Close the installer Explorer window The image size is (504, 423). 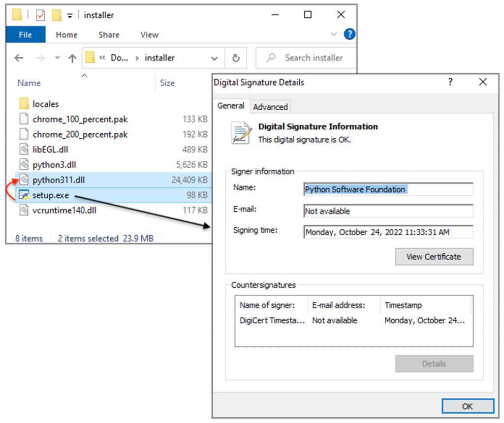341,15
